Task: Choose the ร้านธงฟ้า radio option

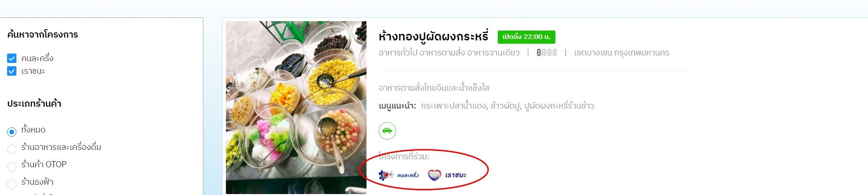Action: click(x=12, y=184)
